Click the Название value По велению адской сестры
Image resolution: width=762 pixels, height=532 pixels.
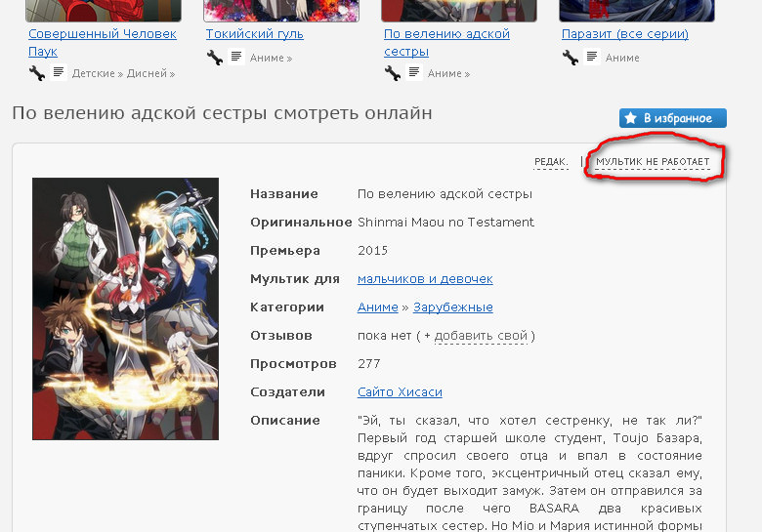(x=444, y=194)
